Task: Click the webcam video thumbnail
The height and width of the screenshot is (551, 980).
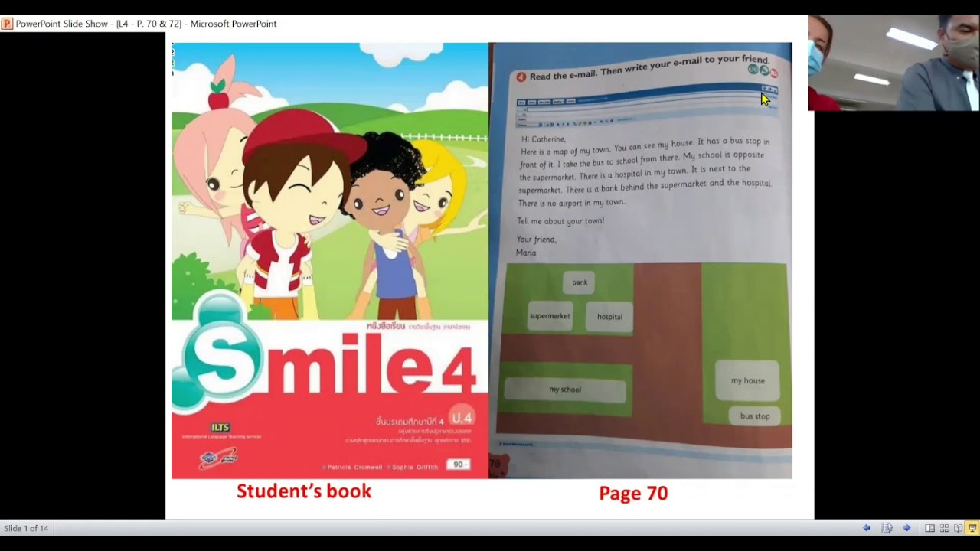Action: [894, 64]
